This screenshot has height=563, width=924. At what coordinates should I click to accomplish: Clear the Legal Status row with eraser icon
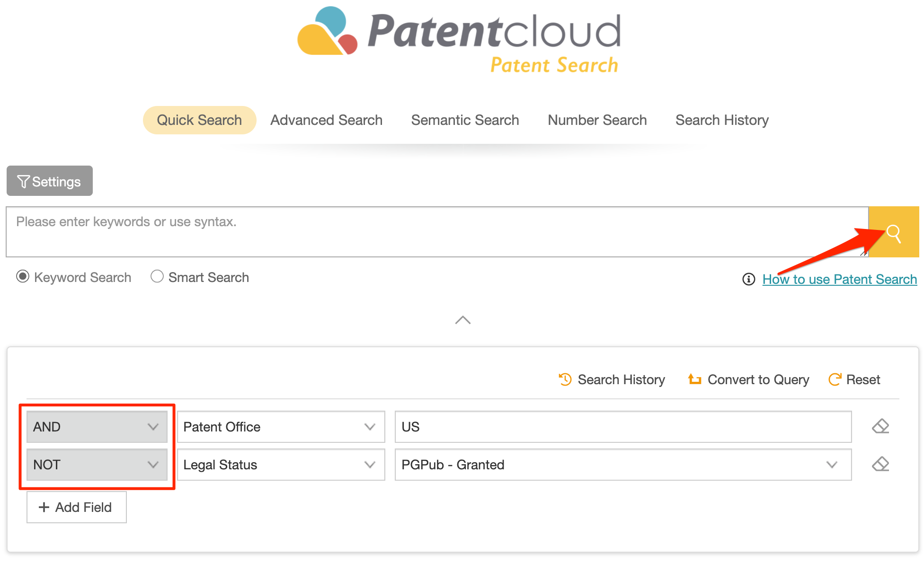[x=880, y=464]
